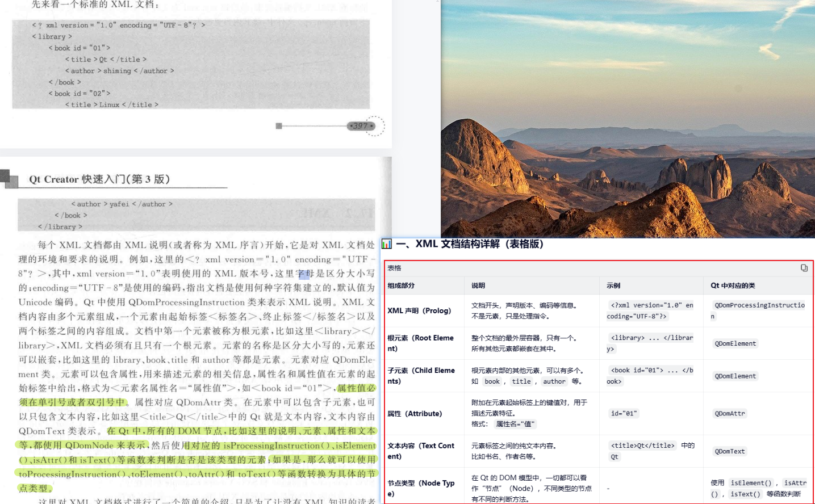Viewport: 815px width, 504px height.
Task: Click the highlighted text 属性值必须在单引号或者双引号中
Action: (197, 395)
